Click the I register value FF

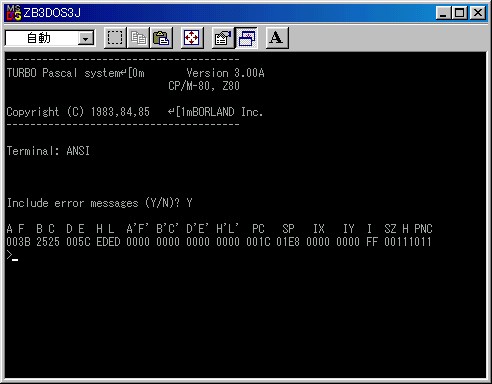(x=372, y=242)
